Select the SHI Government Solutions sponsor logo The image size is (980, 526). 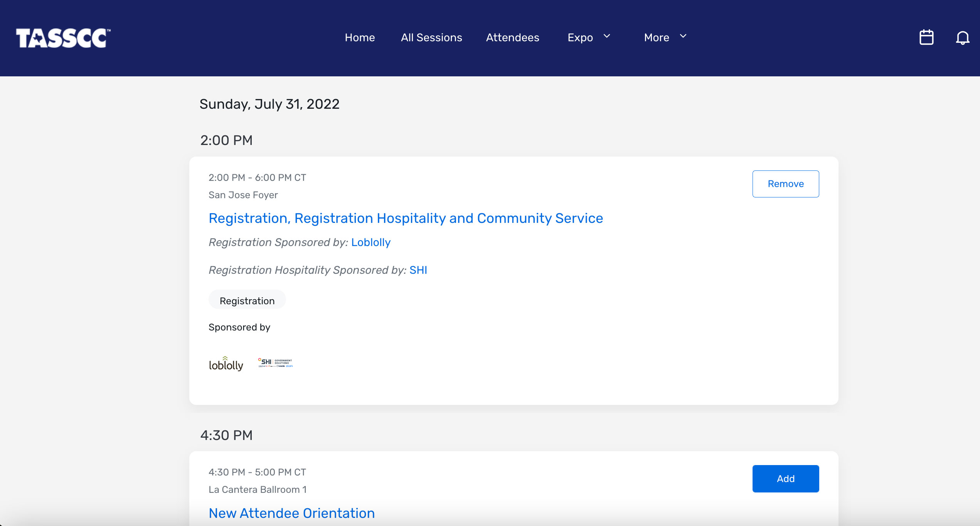click(274, 362)
